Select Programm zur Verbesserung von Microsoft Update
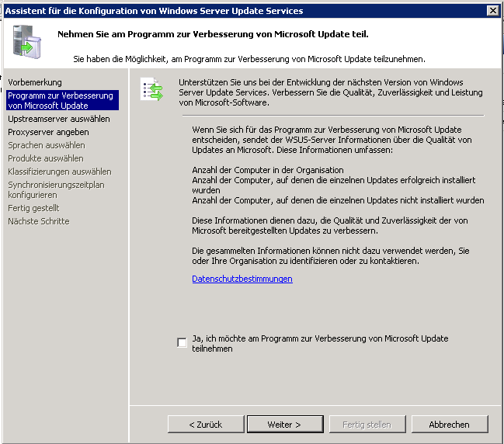Viewport: 504px width, 444px height. pos(61,100)
